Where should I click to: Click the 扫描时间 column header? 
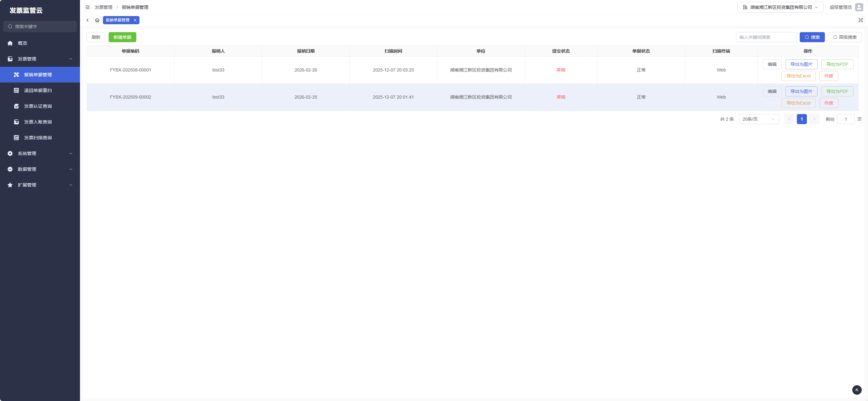(393, 51)
